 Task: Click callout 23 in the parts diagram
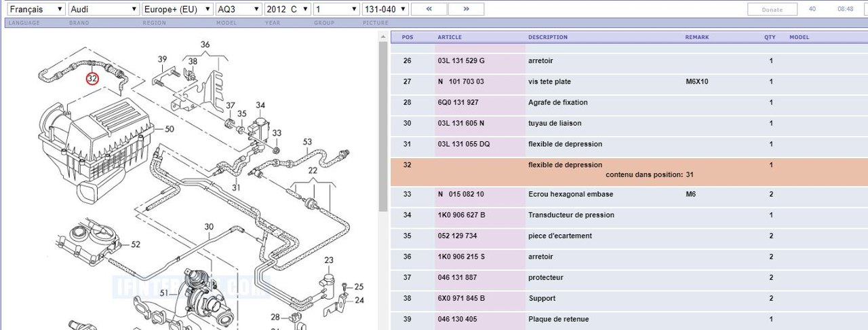click(329, 260)
